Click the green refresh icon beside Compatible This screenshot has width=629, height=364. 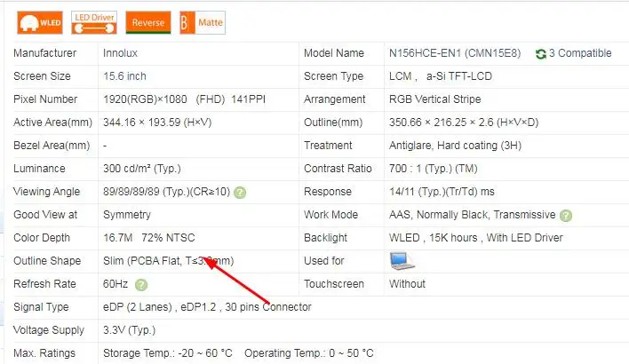pyautogui.click(x=541, y=54)
